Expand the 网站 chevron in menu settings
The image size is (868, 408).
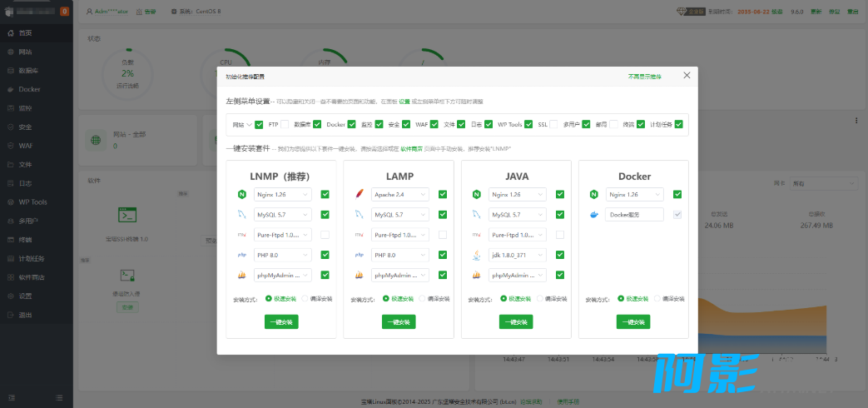(x=249, y=125)
